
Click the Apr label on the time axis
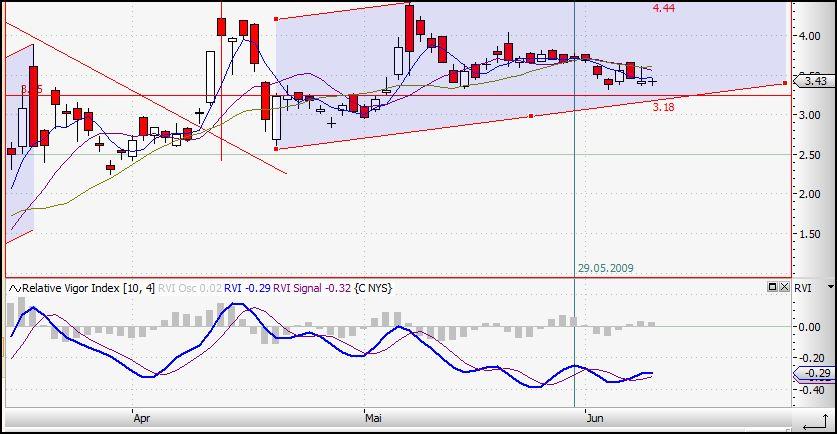tap(142, 418)
